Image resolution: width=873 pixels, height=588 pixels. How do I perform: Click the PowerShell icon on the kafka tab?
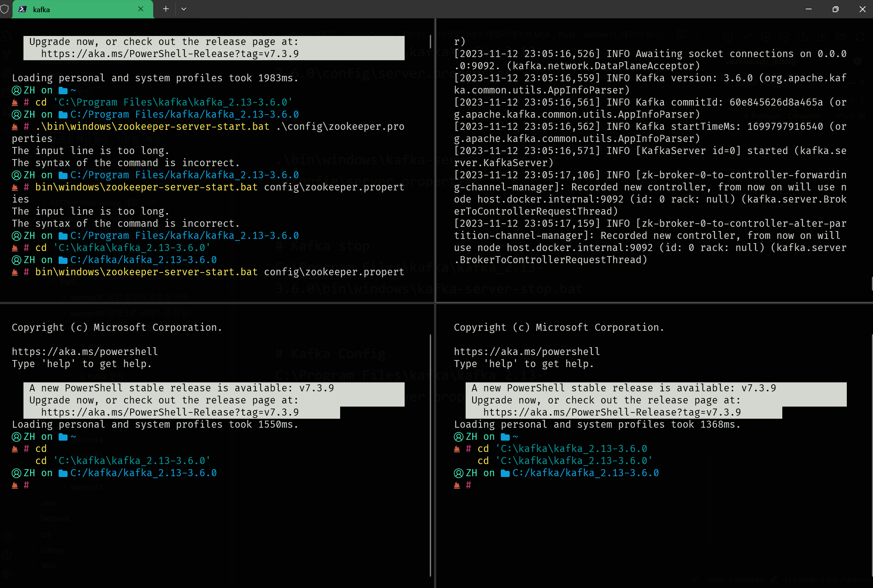(x=23, y=9)
